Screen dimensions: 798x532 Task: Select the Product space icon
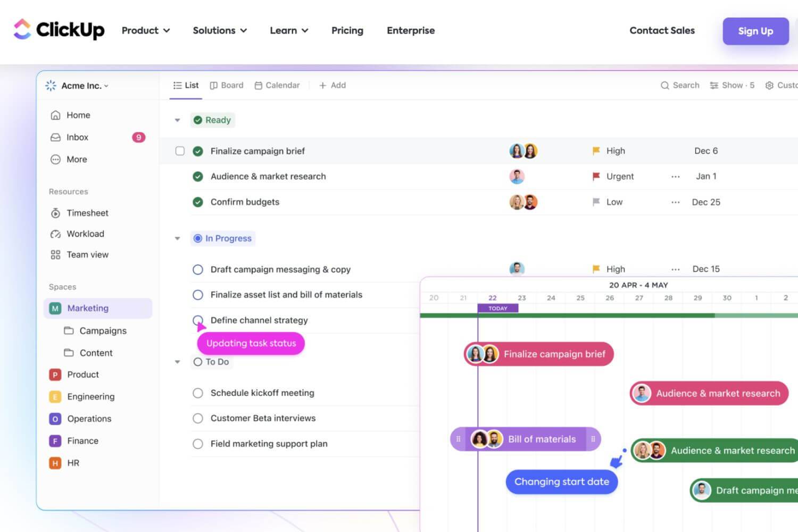tap(55, 375)
